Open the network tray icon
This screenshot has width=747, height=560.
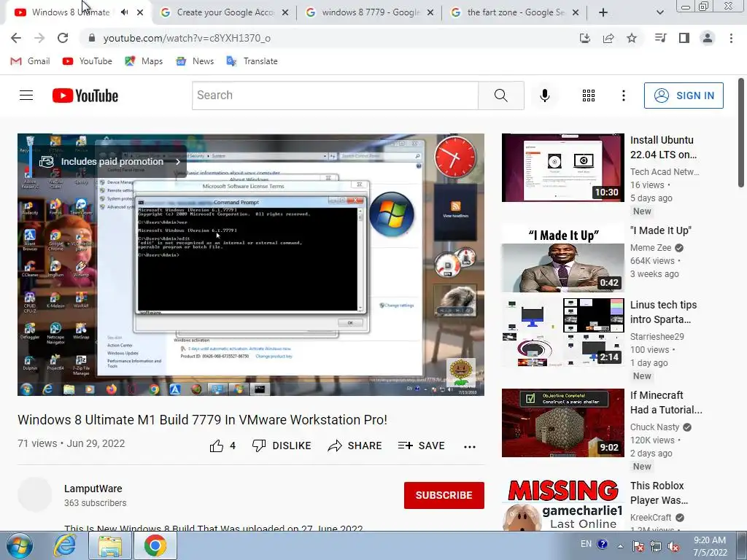(x=656, y=547)
